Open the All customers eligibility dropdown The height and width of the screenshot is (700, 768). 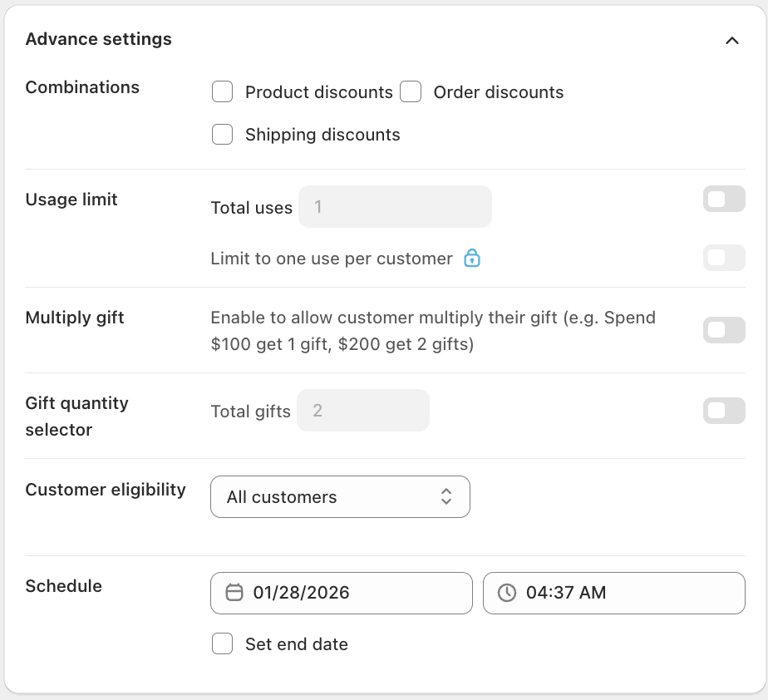point(341,496)
